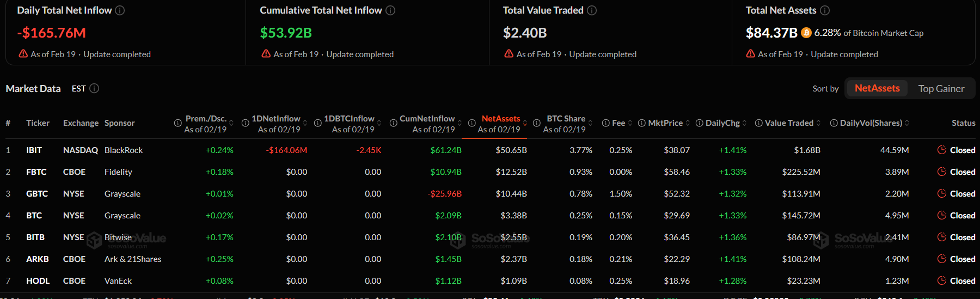Click the $10.94B cumulative inflow for FBTC
The width and height of the screenshot is (980, 299).
pyautogui.click(x=446, y=172)
